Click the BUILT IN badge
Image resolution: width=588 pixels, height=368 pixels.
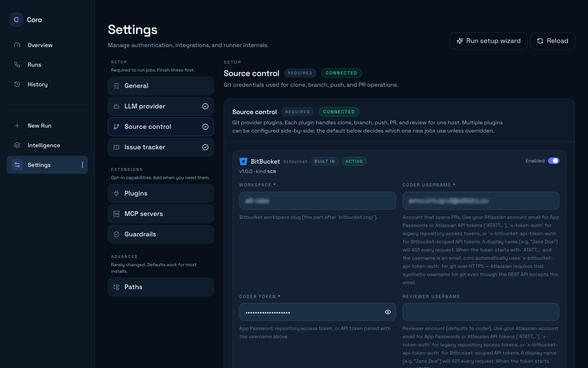tap(325, 161)
